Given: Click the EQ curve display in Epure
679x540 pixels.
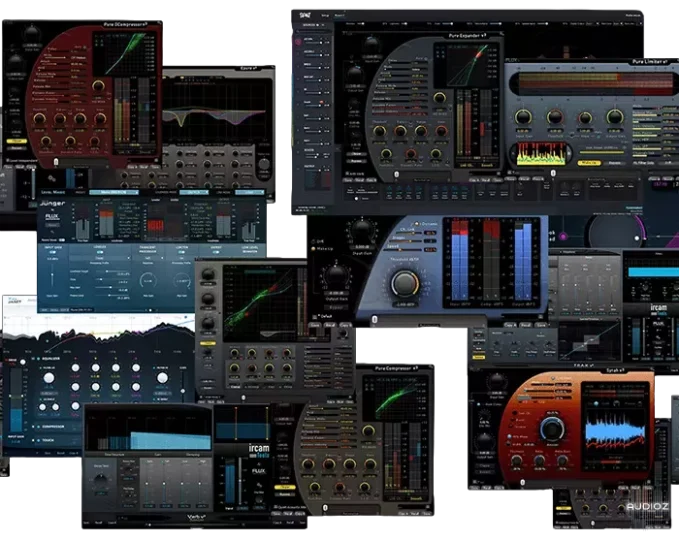Looking at the screenshot, I should click(x=218, y=109).
